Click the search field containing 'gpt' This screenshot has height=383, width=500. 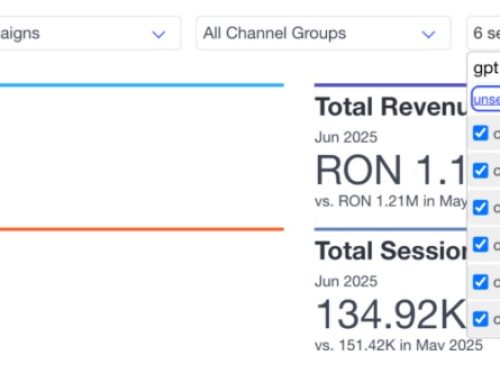pyautogui.click(x=485, y=69)
